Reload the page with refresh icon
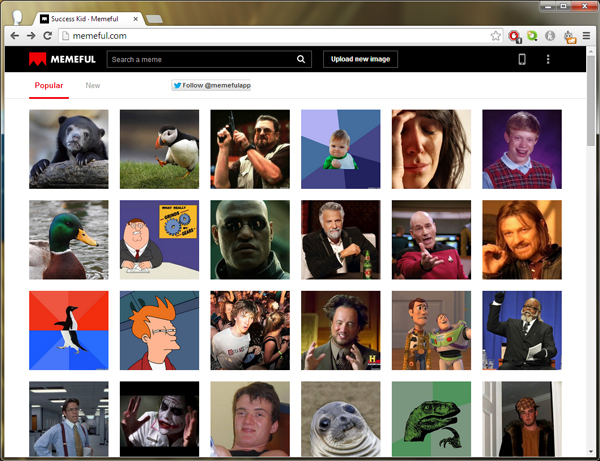The width and height of the screenshot is (600, 461). click(x=47, y=36)
